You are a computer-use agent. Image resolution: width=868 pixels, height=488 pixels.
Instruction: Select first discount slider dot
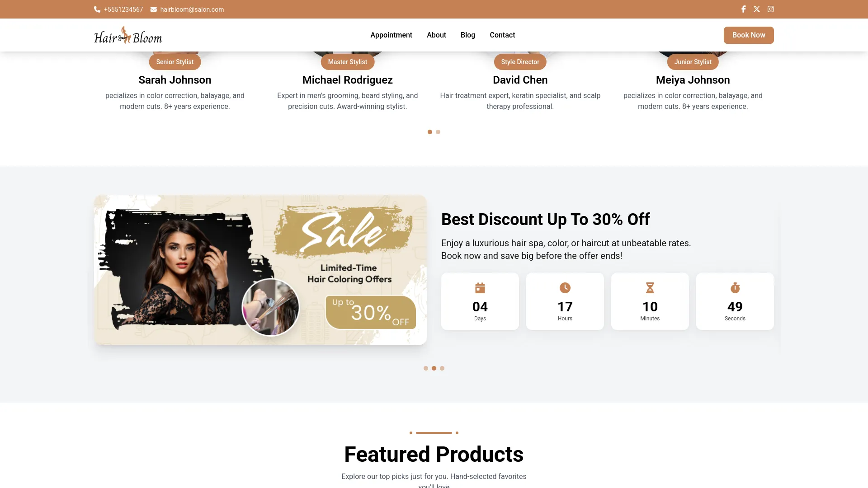click(426, 368)
